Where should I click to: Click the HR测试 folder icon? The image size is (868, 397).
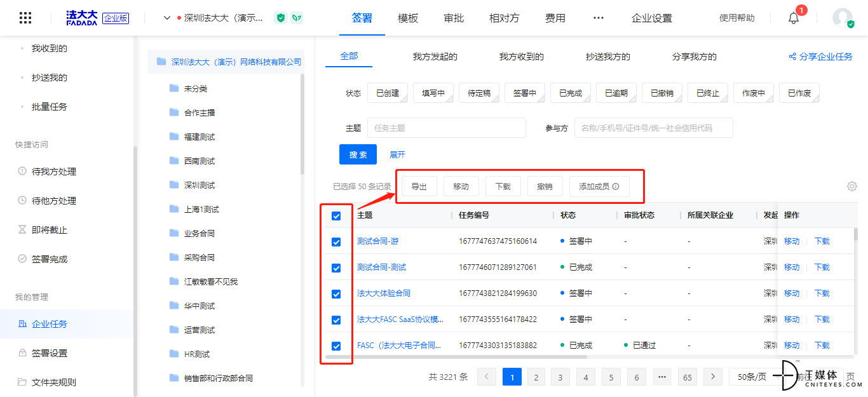174,354
